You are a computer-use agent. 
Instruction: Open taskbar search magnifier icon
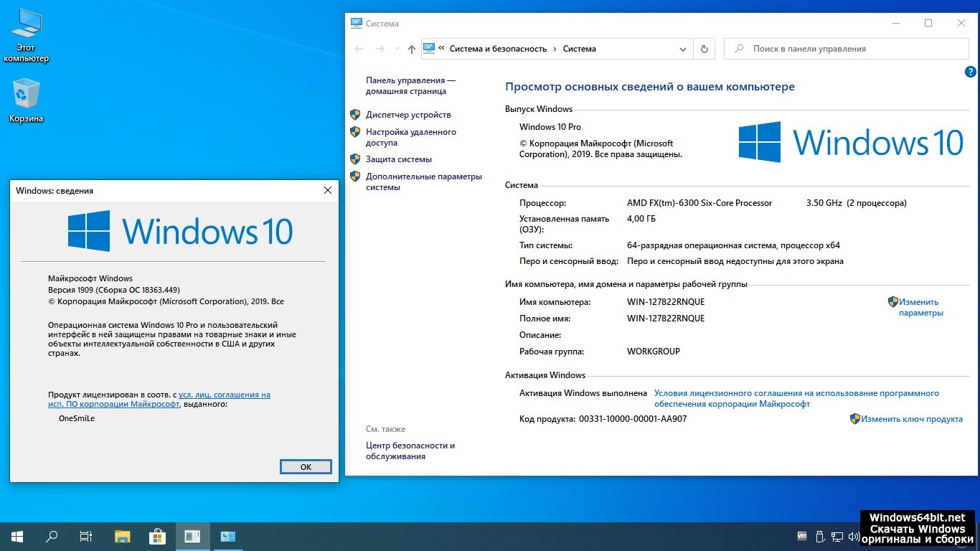pyautogui.click(x=52, y=536)
